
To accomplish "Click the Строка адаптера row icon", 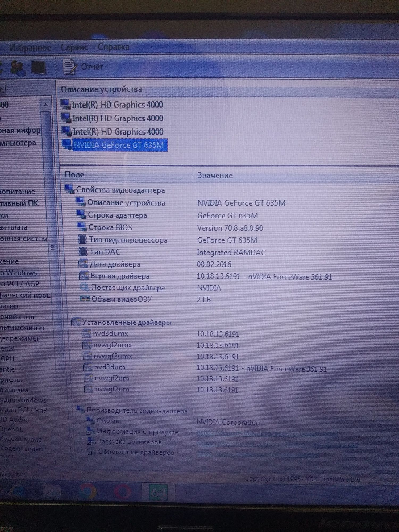I will tap(81, 215).
